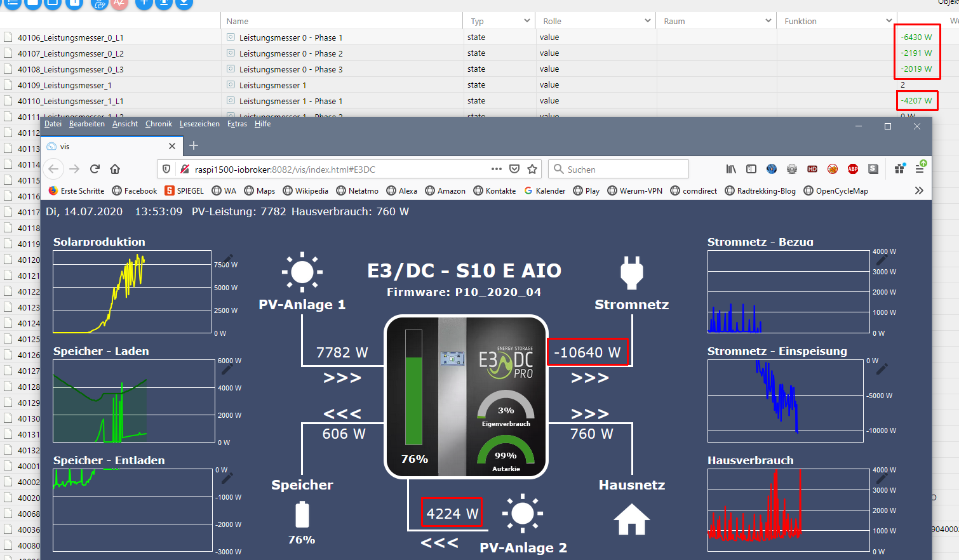Select the vis browser tab
This screenshot has height=560, width=959.
[x=112, y=146]
